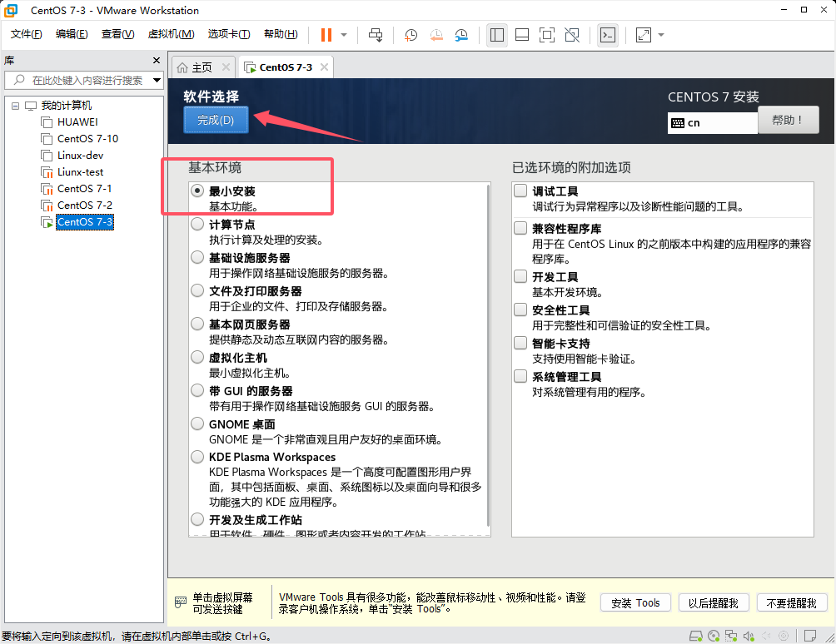
Task: Open the library search filter dropdown
Action: click(157, 81)
